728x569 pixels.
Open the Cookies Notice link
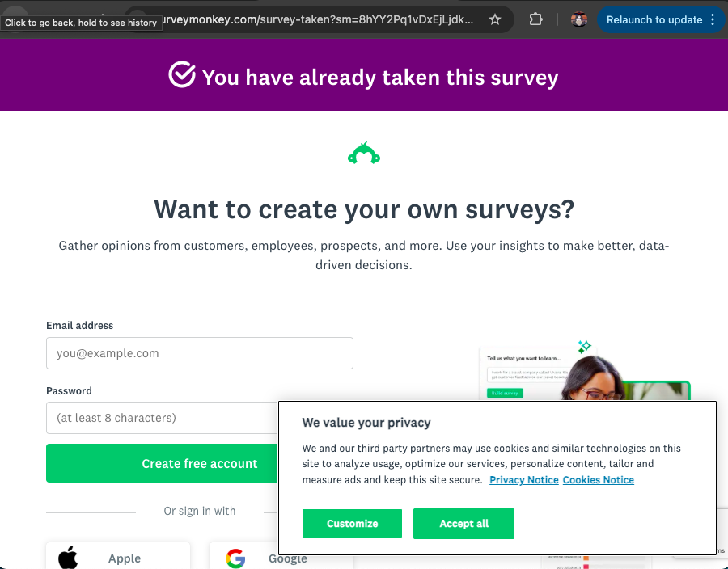click(x=599, y=480)
